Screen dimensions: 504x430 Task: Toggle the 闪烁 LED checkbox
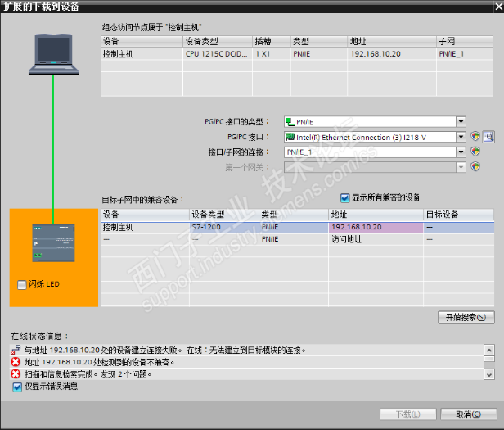click(x=21, y=284)
